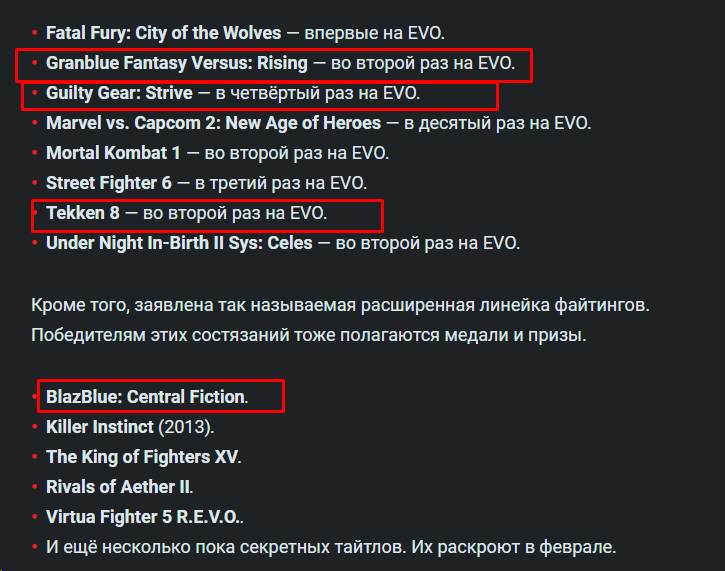Click the line about секретных тайтлов в феврале
This screenshot has width=725, height=571.
point(331,547)
